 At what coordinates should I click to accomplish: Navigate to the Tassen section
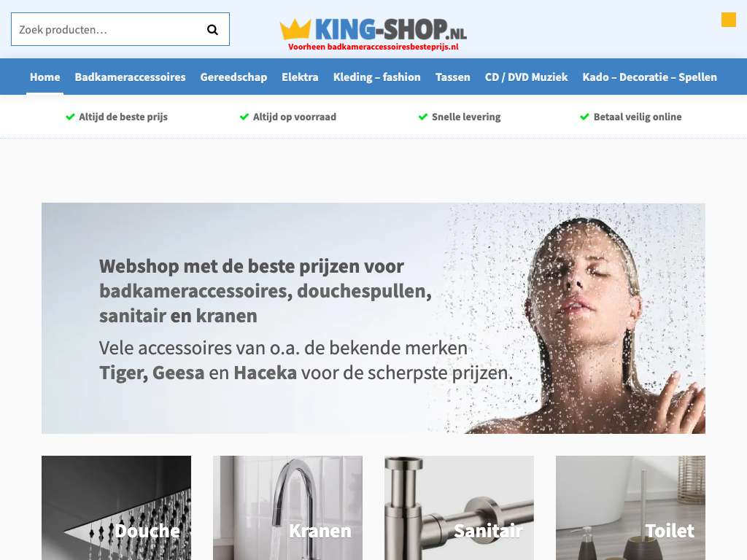coord(452,77)
